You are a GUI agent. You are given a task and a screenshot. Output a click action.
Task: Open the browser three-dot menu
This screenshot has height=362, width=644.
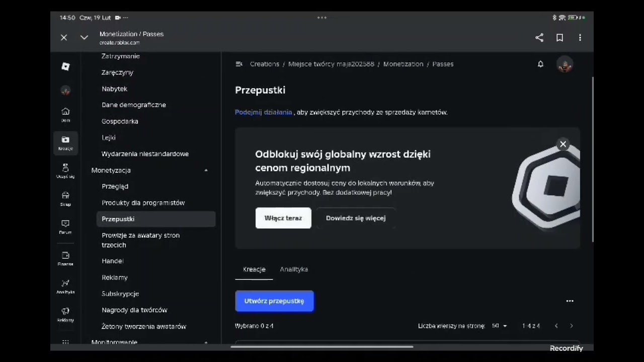coord(580,38)
